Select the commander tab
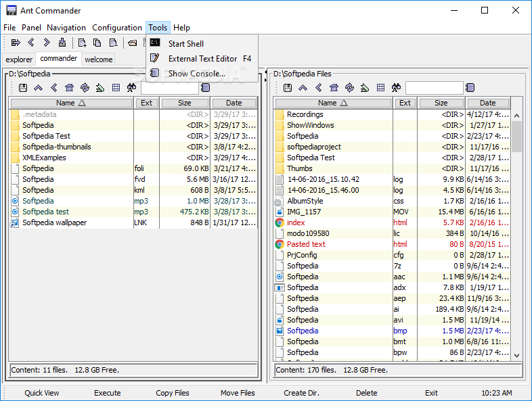Image resolution: width=532 pixels, height=401 pixels. [x=59, y=59]
